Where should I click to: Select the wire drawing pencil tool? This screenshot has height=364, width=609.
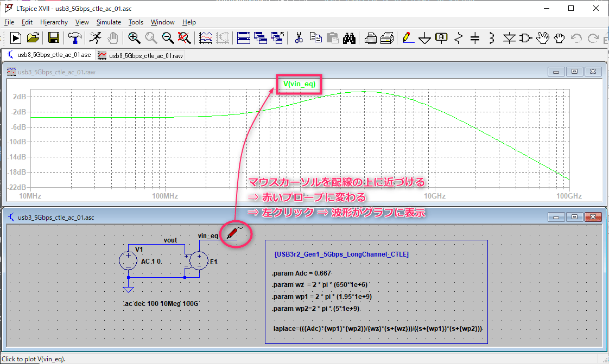pyautogui.click(x=408, y=38)
